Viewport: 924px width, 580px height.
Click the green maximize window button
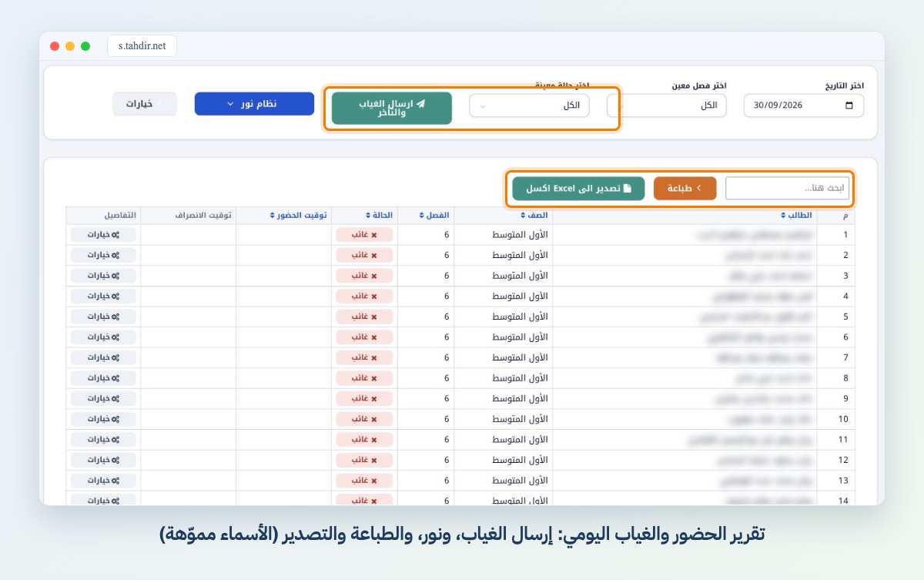point(85,46)
